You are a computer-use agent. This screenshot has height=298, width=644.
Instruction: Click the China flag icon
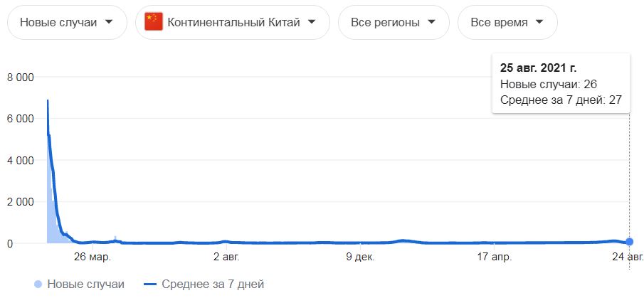click(154, 22)
